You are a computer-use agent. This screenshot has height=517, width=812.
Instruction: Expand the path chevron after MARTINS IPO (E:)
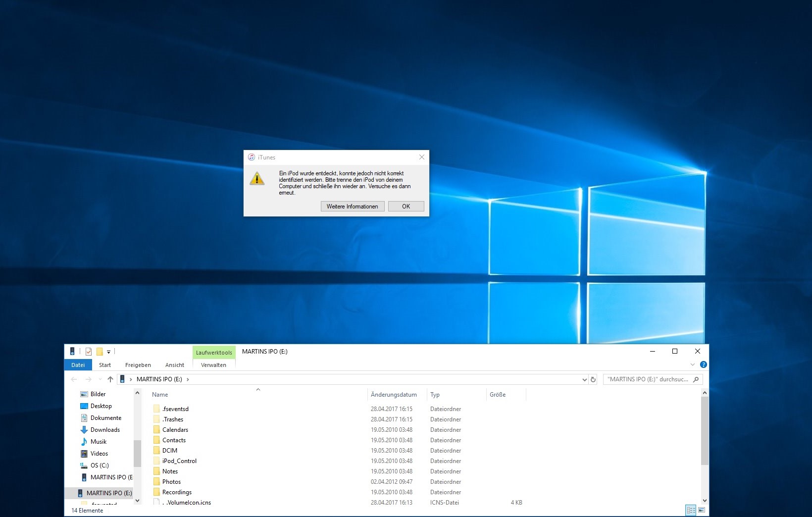click(x=188, y=380)
